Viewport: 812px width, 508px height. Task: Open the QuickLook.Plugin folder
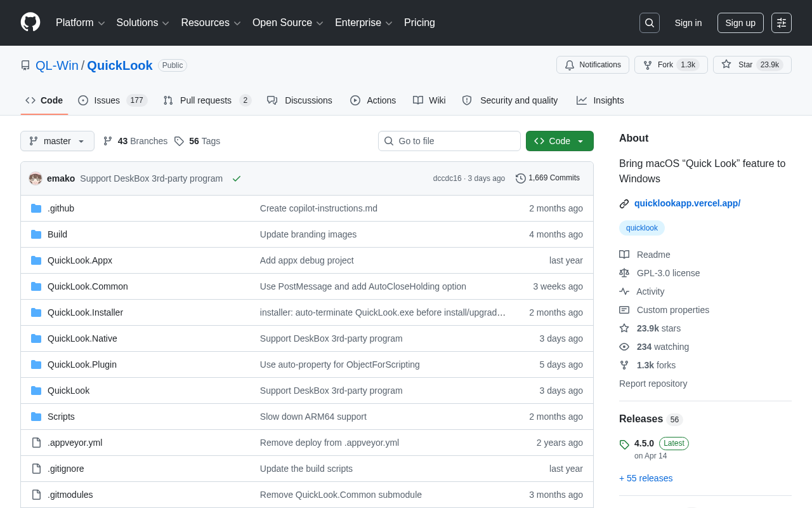82,364
